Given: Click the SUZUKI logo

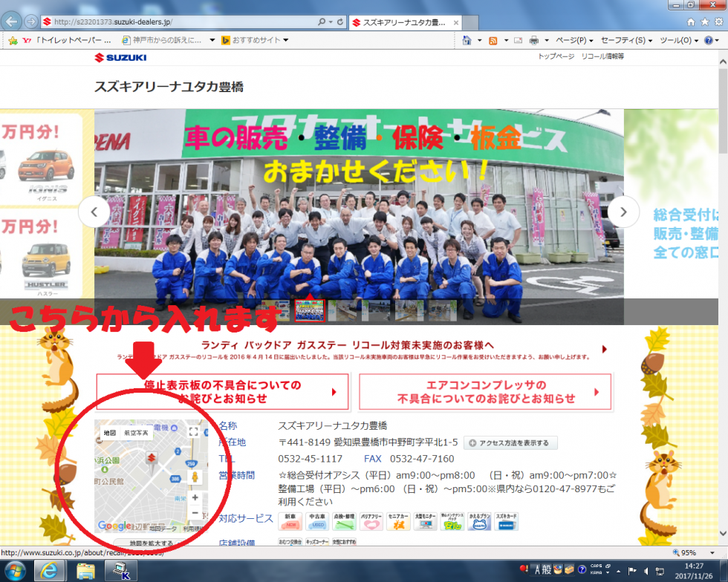Looking at the screenshot, I should (120, 58).
